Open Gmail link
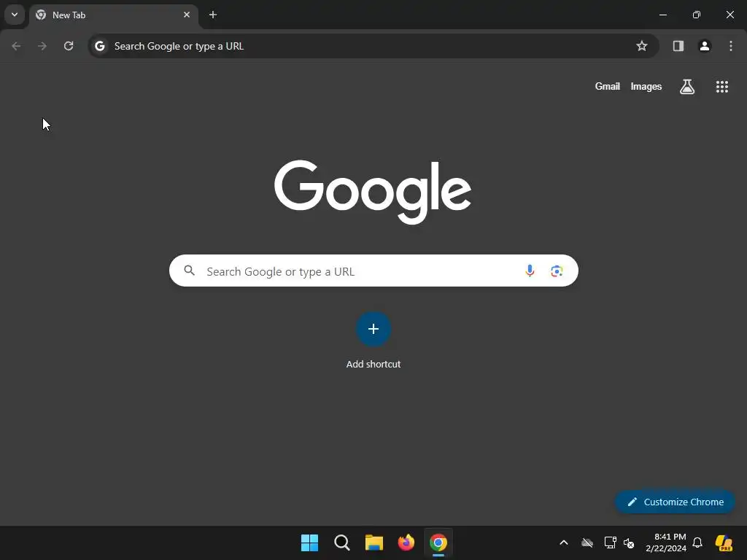Image resolution: width=747 pixels, height=560 pixels. pos(608,86)
